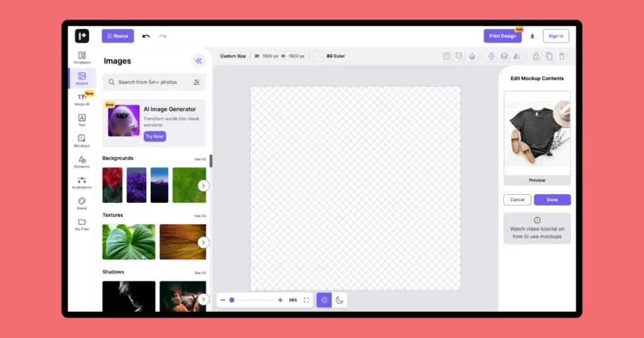Toggle fullscreen canvas view

pyautogui.click(x=306, y=300)
